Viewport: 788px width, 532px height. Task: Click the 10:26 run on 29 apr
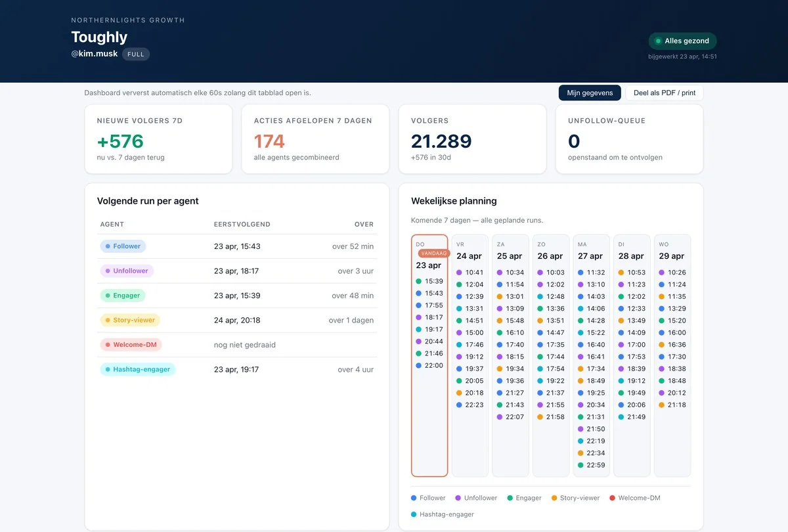(674, 273)
